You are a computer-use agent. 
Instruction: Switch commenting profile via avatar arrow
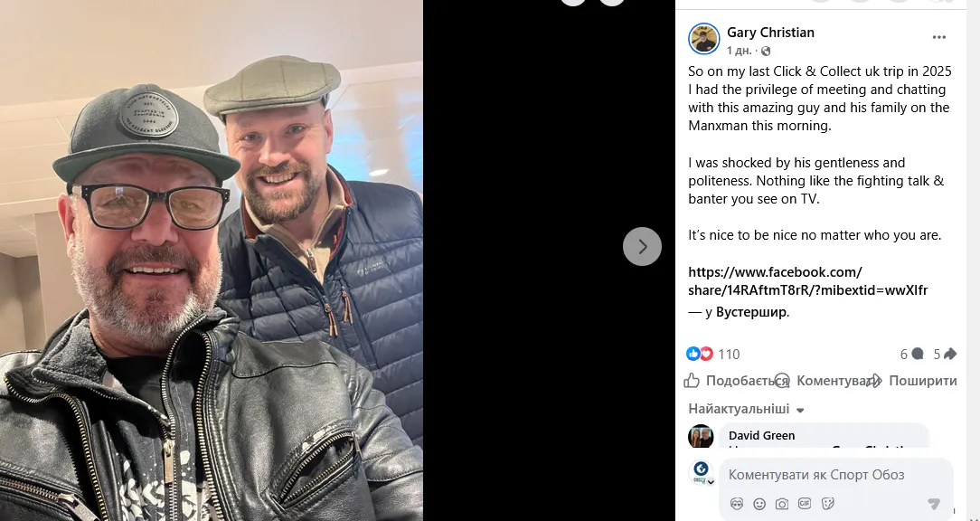tap(711, 481)
